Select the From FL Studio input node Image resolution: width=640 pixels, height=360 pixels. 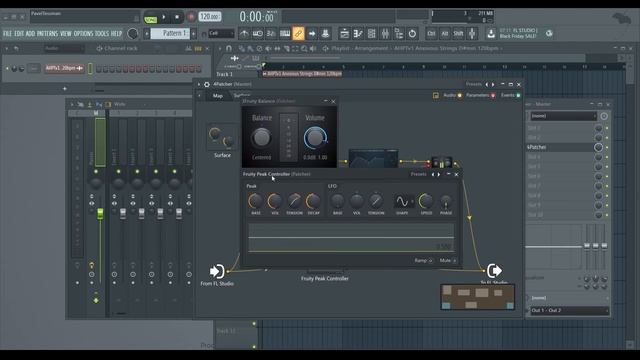pyautogui.click(x=217, y=271)
